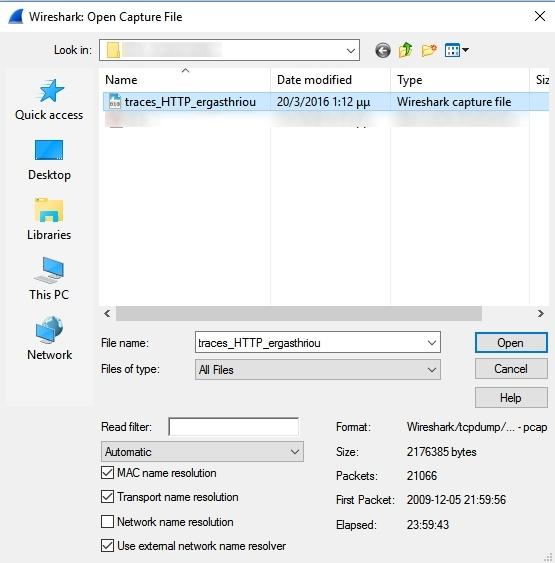Go up one folder level

click(x=406, y=50)
